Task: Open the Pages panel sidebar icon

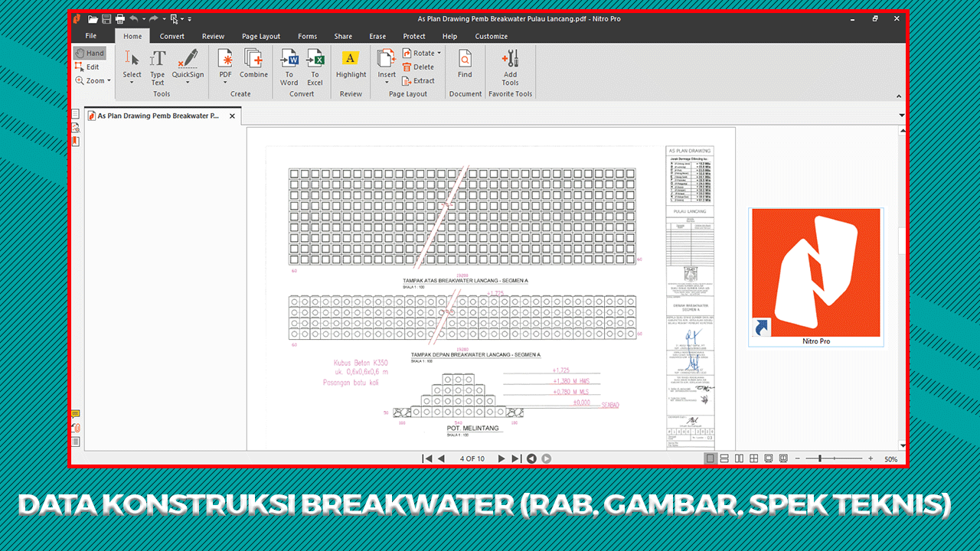Action: tap(76, 114)
